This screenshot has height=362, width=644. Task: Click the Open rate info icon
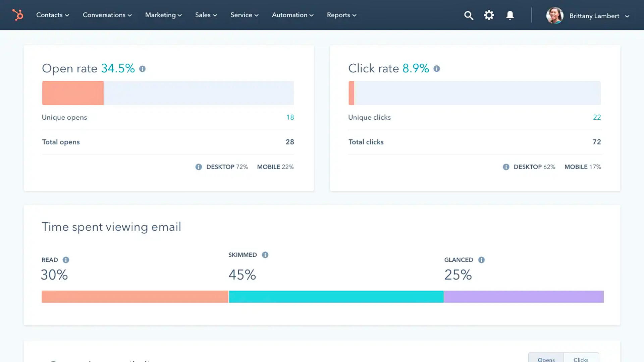[x=143, y=69]
